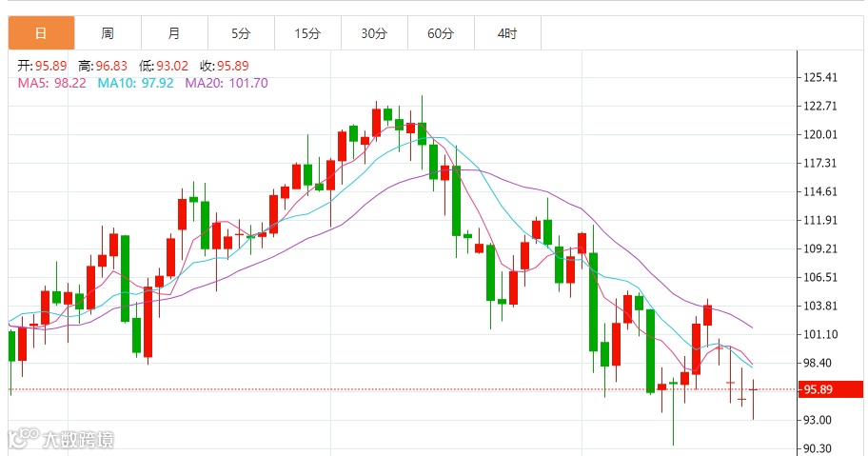Switch to the 月 monthly tab
The height and width of the screenshot is (456, 868).
(174, 33)
